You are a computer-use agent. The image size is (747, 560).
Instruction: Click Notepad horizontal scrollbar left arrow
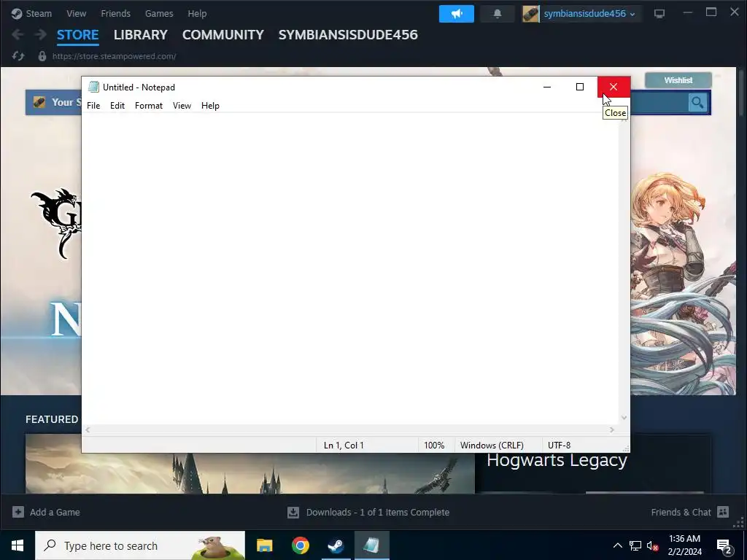88,429
